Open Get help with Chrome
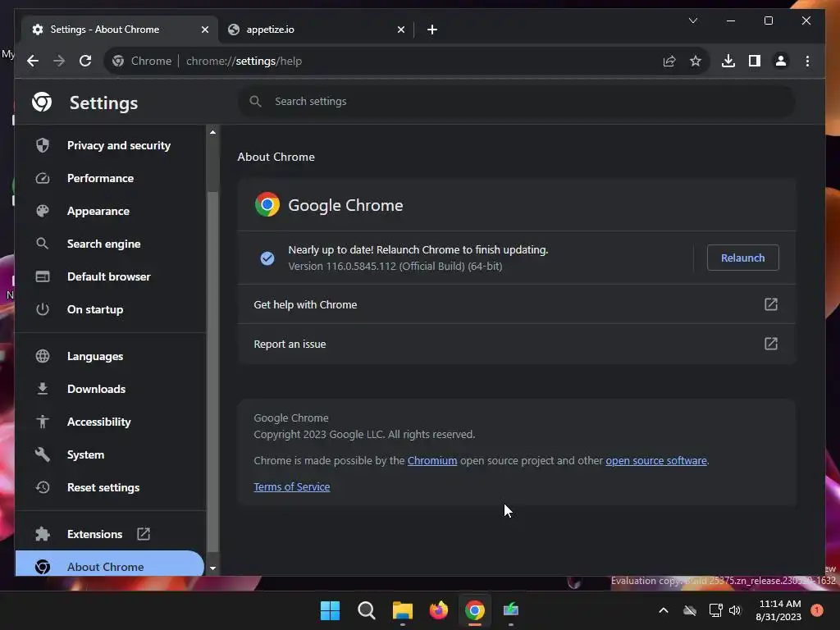Screen dimensions: 840x630 pyautogui.click(x=517, y=304)
